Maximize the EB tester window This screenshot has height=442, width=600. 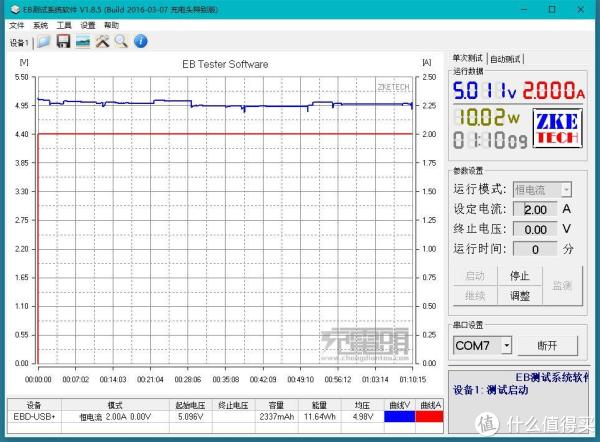pyautogui.click(x=552, y=9)
